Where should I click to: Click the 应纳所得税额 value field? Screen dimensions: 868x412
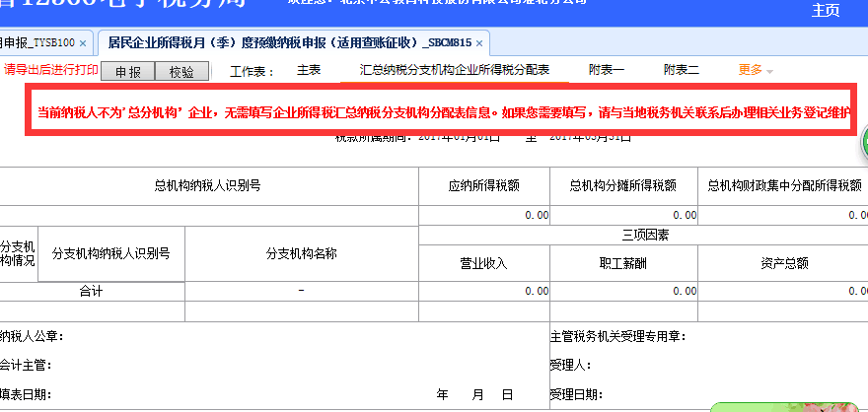(483, 214)
